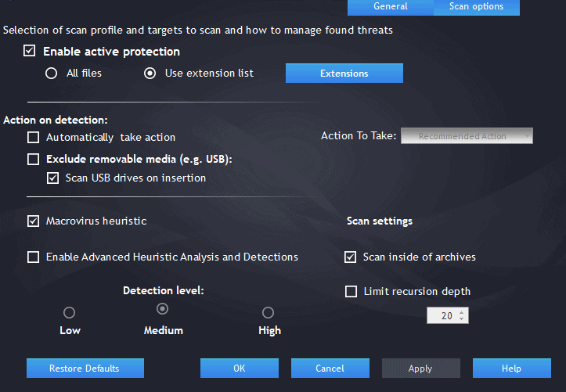Switch to the General tab

click(x=390, y=6)
